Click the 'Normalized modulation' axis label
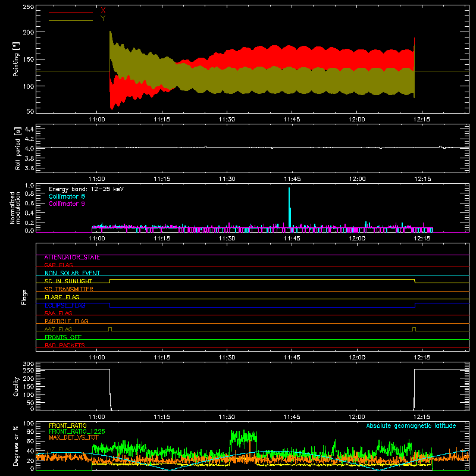476x476 pixels. (x=15, y=208)
